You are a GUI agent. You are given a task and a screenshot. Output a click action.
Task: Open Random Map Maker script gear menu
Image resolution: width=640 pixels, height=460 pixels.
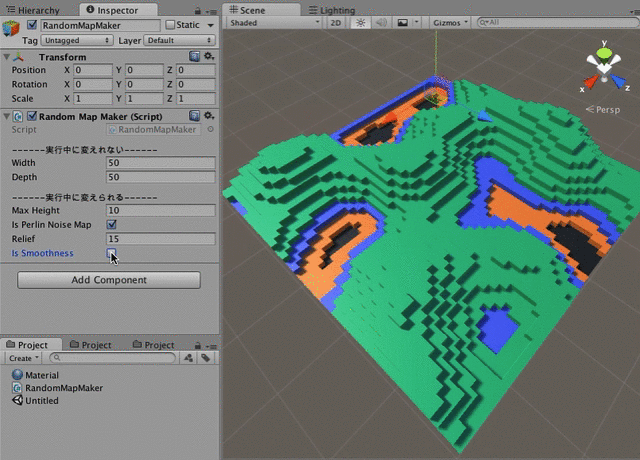click(209, 116)
